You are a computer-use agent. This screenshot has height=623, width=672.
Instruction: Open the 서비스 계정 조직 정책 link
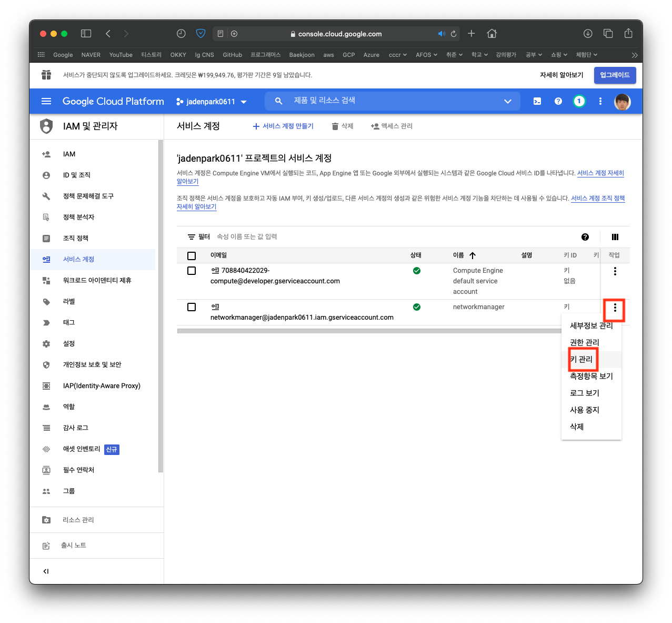point(598,199)
